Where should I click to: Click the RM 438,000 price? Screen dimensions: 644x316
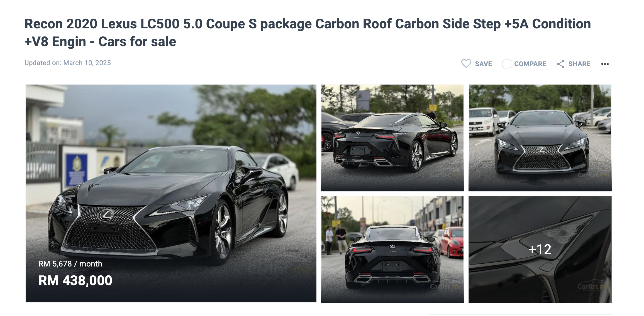[x=75, y=280]
